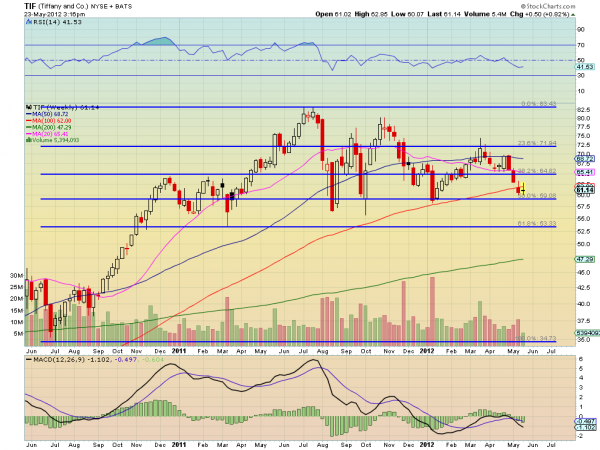Click the tallest red volume bar in 2012
Viewport: 600px width, 450px height.
pyautogui.click(x=432, y=310)
